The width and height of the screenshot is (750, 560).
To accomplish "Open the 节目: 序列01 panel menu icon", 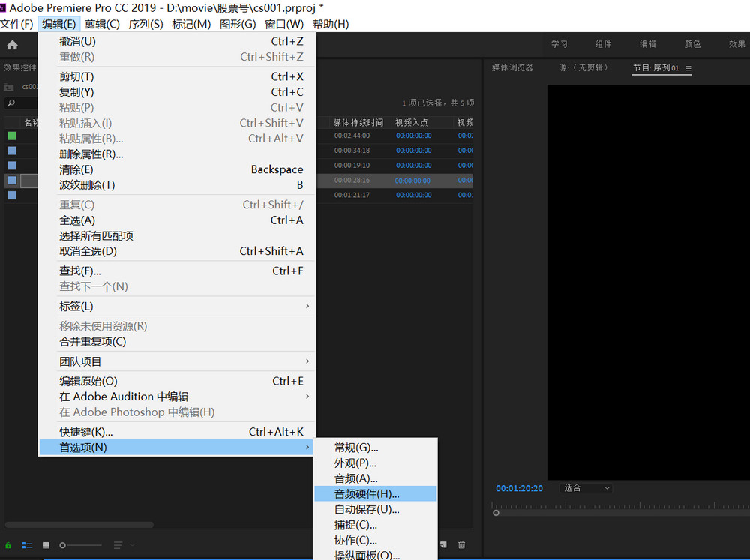I will (x=688, y=68).
